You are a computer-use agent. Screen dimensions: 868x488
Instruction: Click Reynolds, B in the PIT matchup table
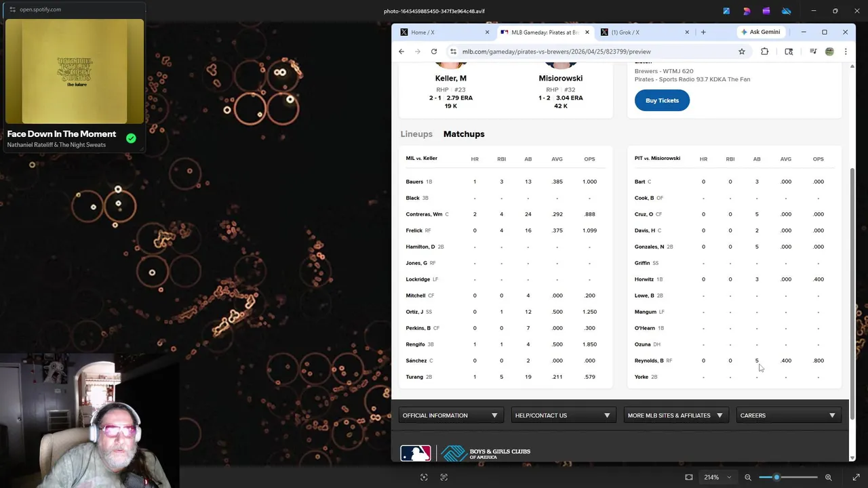(x=649, y=361)
